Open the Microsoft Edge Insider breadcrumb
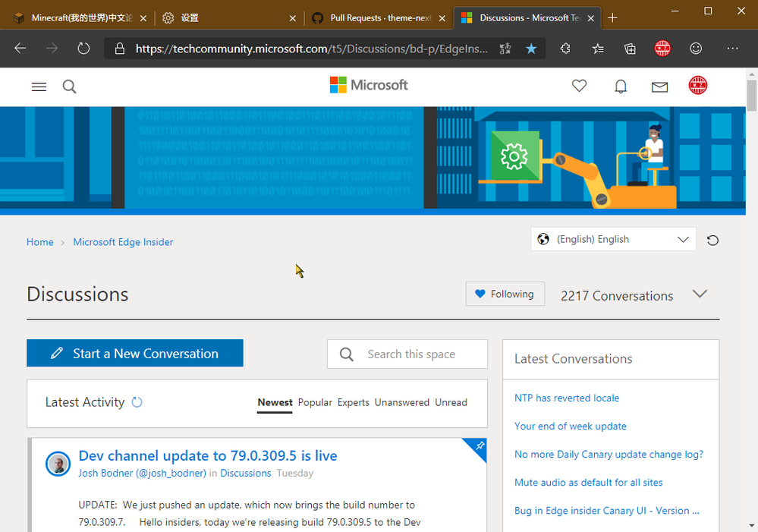 [x=123, y=242]
